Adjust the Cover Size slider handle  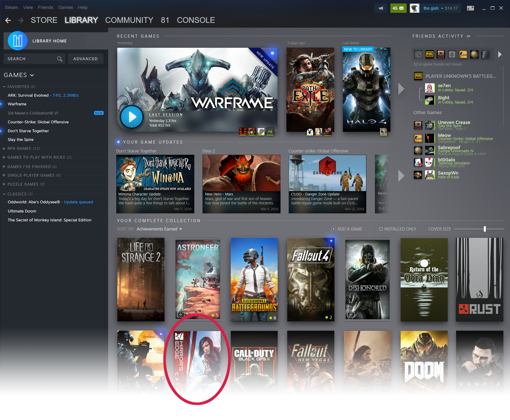pyautogui.click(x=485, y=229)
